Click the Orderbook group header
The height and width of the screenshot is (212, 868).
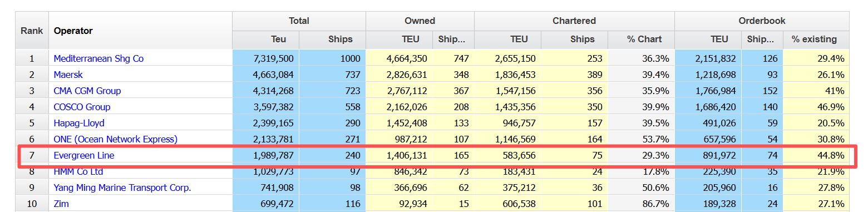coord(762,21)
